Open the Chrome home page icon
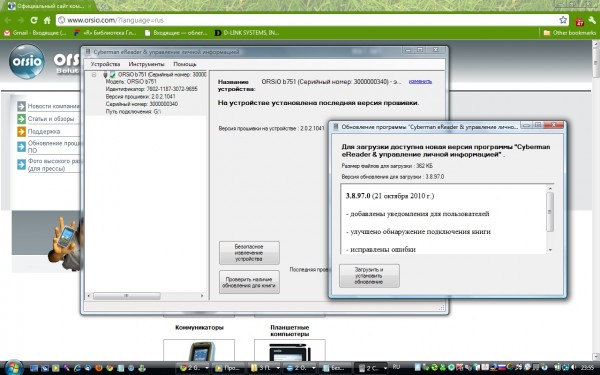This screenshot has height=375, width=600. pyautogui.click(x=47, y=20)
